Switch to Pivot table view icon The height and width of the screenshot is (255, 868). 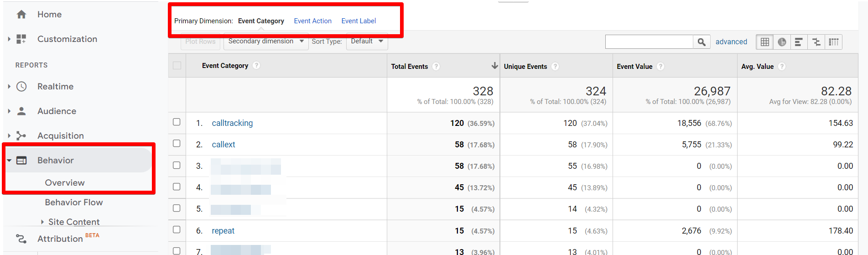point(833,42)
